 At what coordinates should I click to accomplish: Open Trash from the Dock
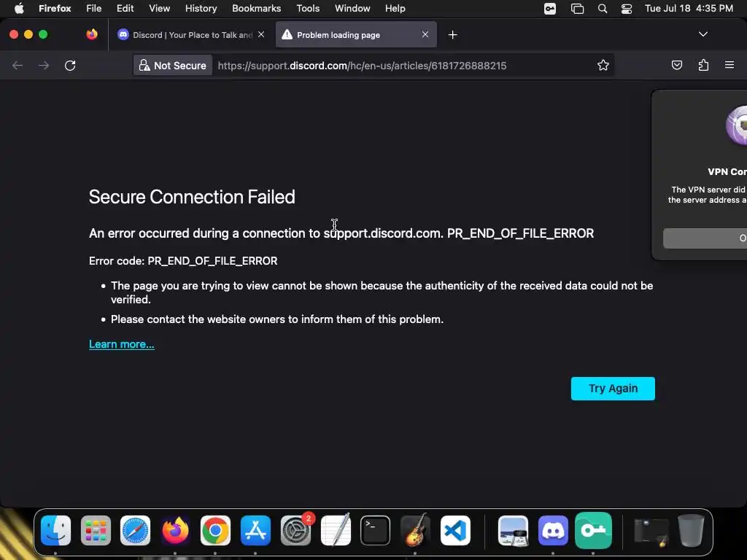tap(692, 530)
